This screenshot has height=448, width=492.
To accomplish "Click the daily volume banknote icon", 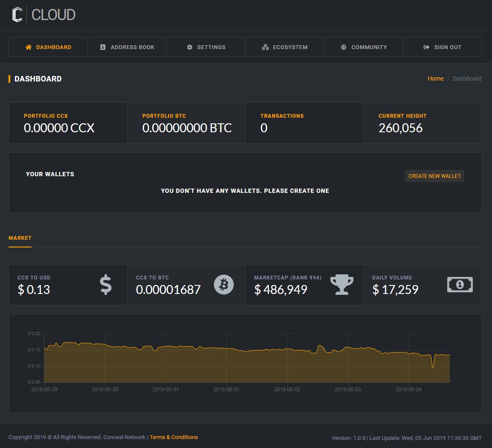I will tap(460, 285).
